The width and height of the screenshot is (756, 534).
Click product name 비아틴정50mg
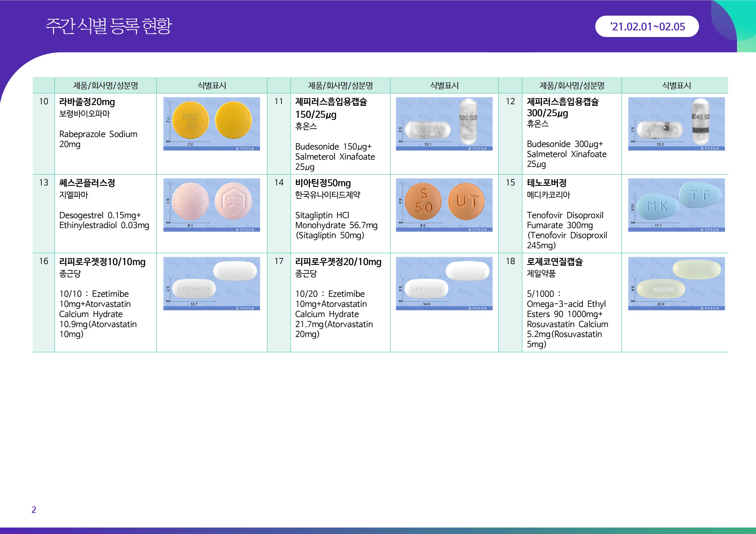(323, 183)
